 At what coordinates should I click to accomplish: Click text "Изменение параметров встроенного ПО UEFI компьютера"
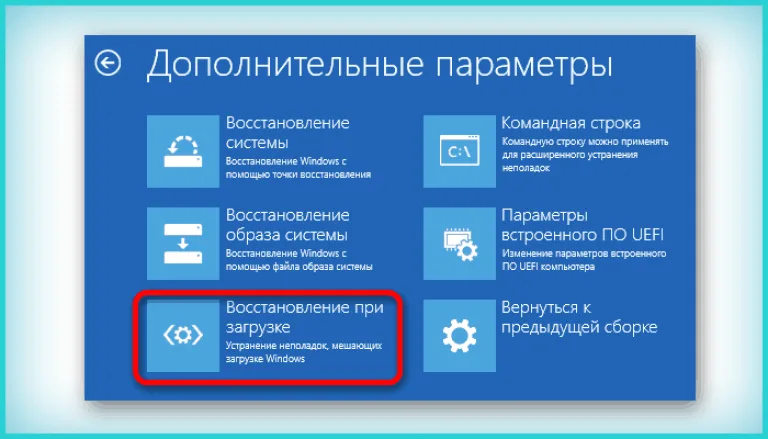584,260
